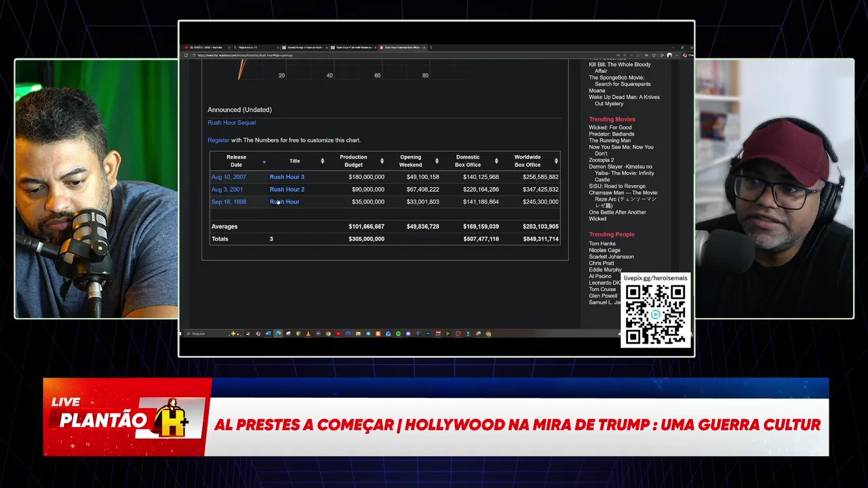Select Totals worldwide $849,311,714 value
Viewport: 868px width, 488px height.
tap(540, 239)
